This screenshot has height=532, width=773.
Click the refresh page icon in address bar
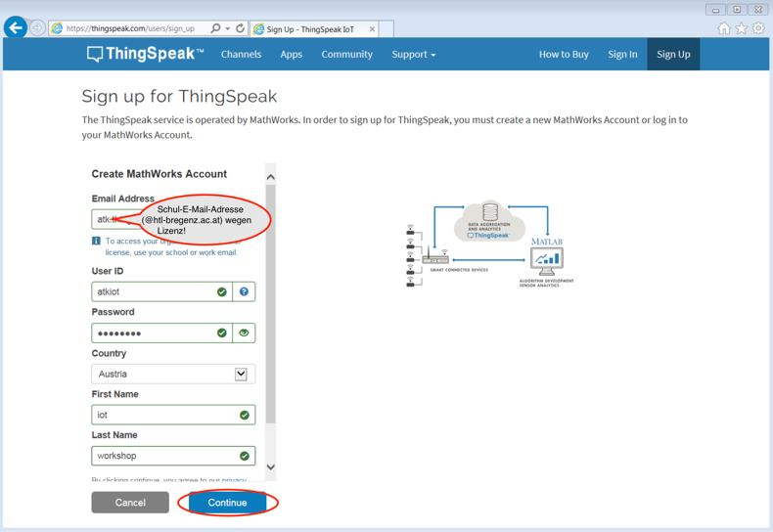(x=240, y=28)
